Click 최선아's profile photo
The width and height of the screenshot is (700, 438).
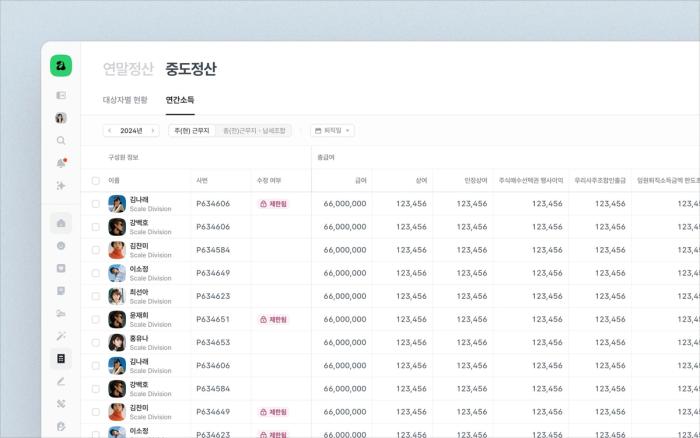pos(117,296)
